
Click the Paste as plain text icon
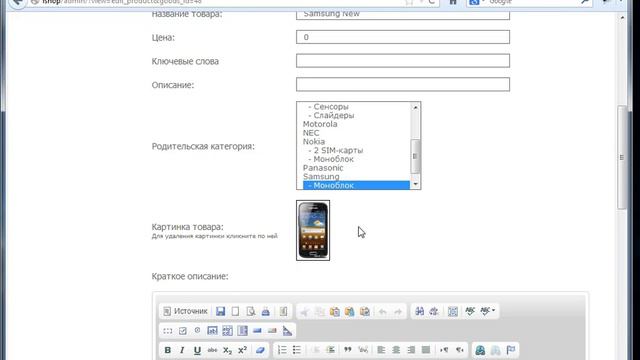[350, 311]
